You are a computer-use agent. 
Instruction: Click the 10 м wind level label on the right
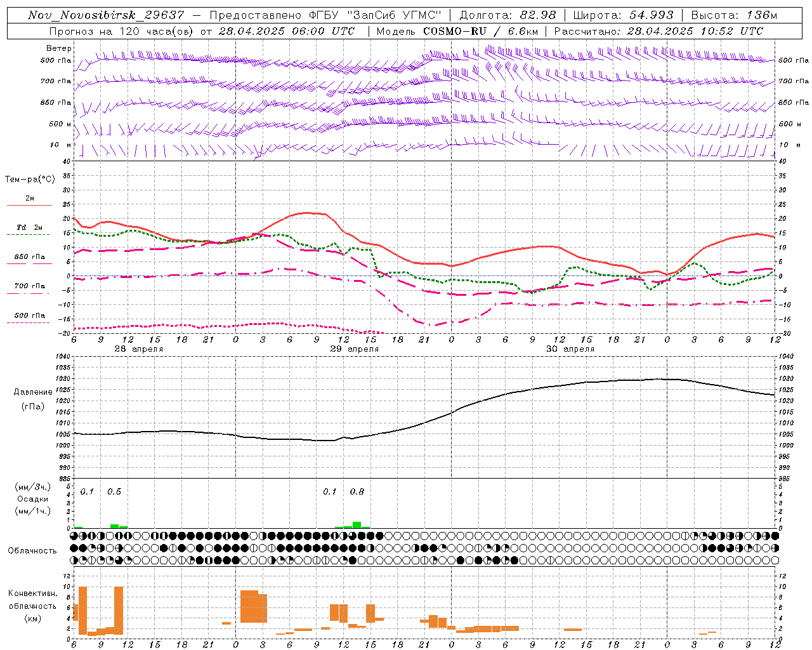pyautogui.click(x=790, y=145)
